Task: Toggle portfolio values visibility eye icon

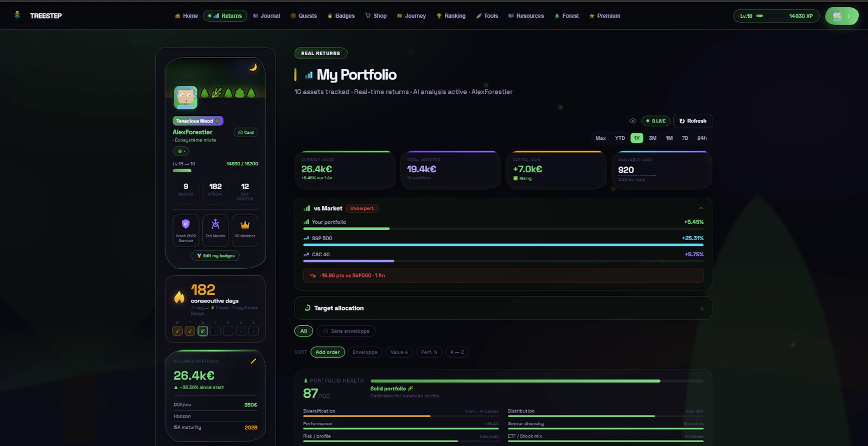Action: (633, 121)
